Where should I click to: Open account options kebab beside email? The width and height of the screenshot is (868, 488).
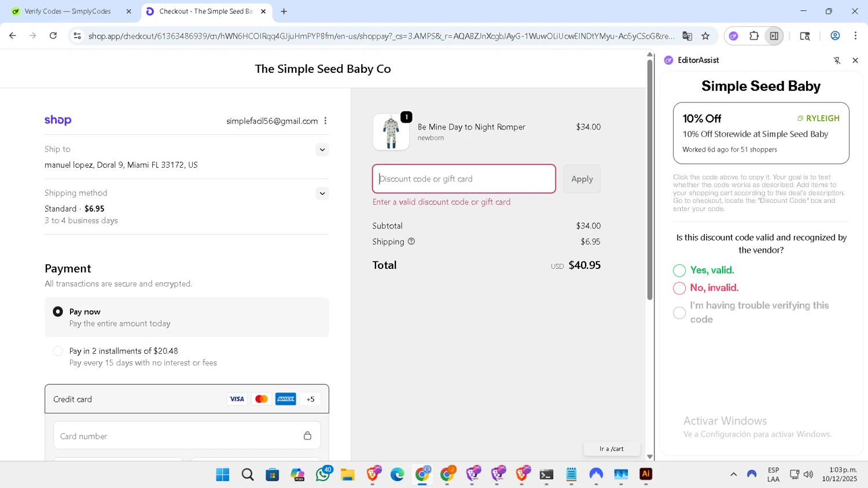pos(326,121)
